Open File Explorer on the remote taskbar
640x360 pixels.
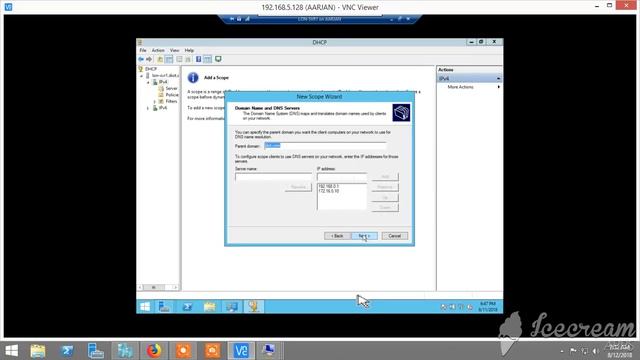209,307
